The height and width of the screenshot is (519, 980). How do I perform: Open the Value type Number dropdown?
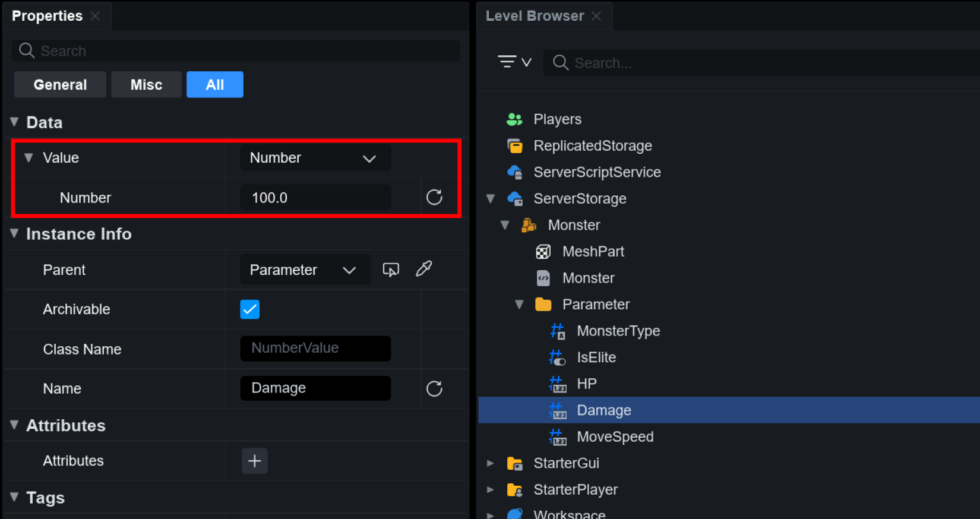[315, 158]
